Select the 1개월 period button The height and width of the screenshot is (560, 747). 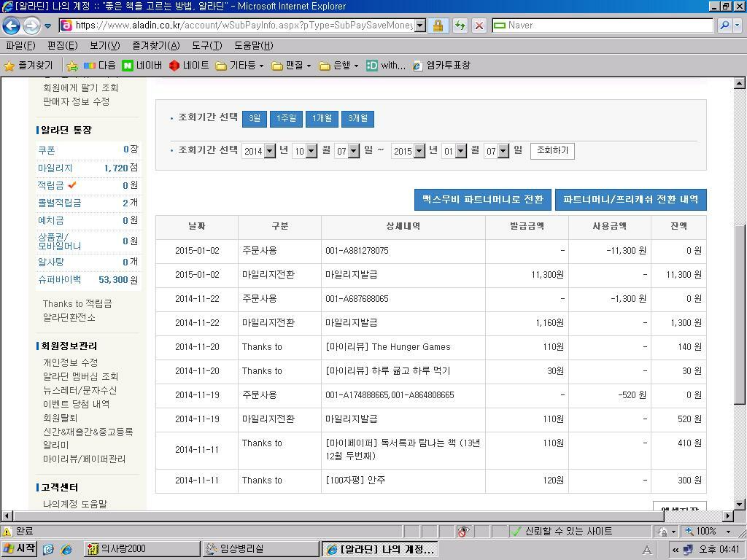[x=322, y=119]
